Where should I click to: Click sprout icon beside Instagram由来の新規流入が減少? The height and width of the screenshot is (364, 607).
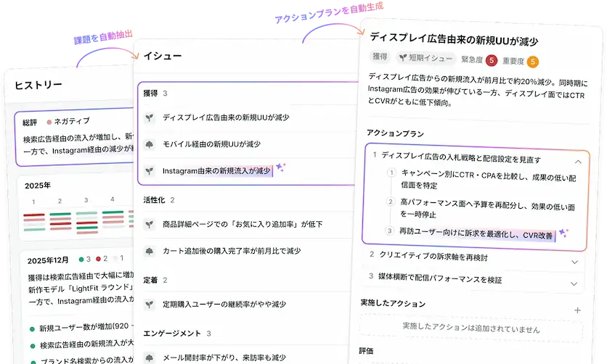150,170
